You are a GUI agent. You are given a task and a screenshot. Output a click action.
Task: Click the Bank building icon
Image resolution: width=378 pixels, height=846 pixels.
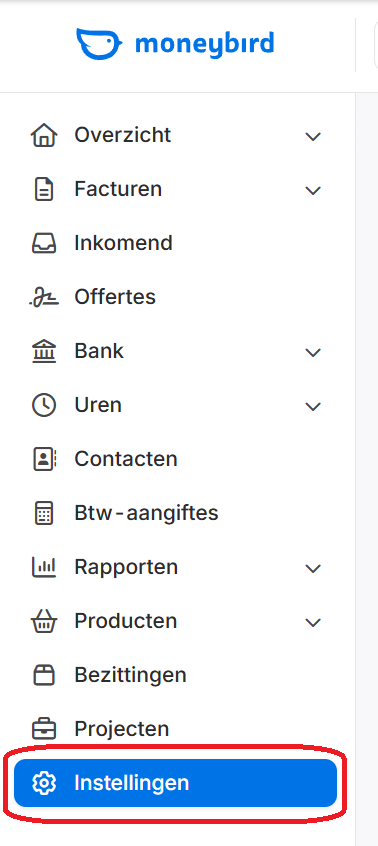(x=44, y=351)
